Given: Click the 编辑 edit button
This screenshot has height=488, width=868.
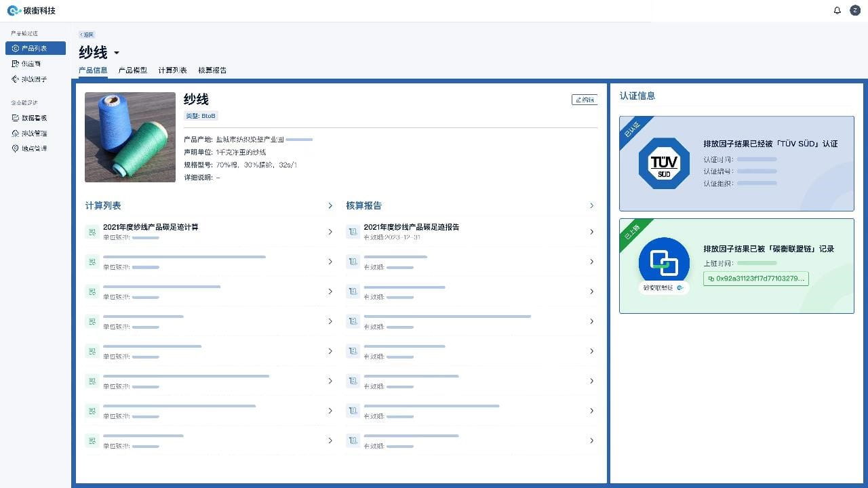Looking at the screenshot, I should [584, 100].
